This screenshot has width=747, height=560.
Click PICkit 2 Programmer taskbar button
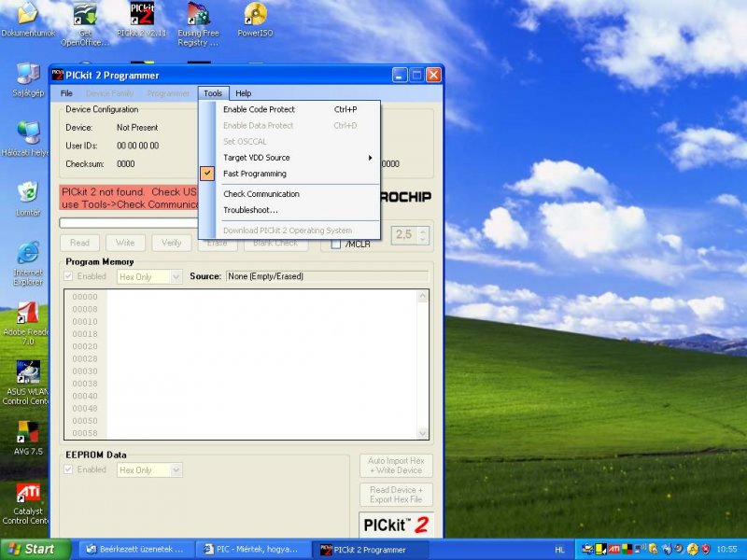[370, 549]
